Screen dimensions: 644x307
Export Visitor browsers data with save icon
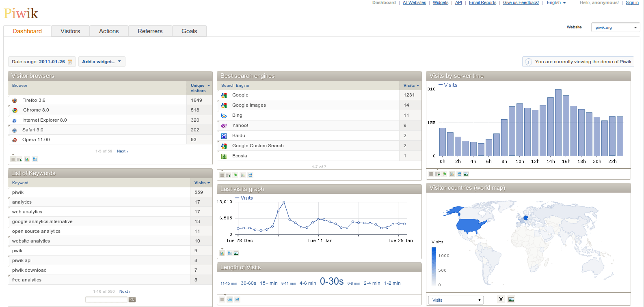pyautogui.click(x=35, y=159)
